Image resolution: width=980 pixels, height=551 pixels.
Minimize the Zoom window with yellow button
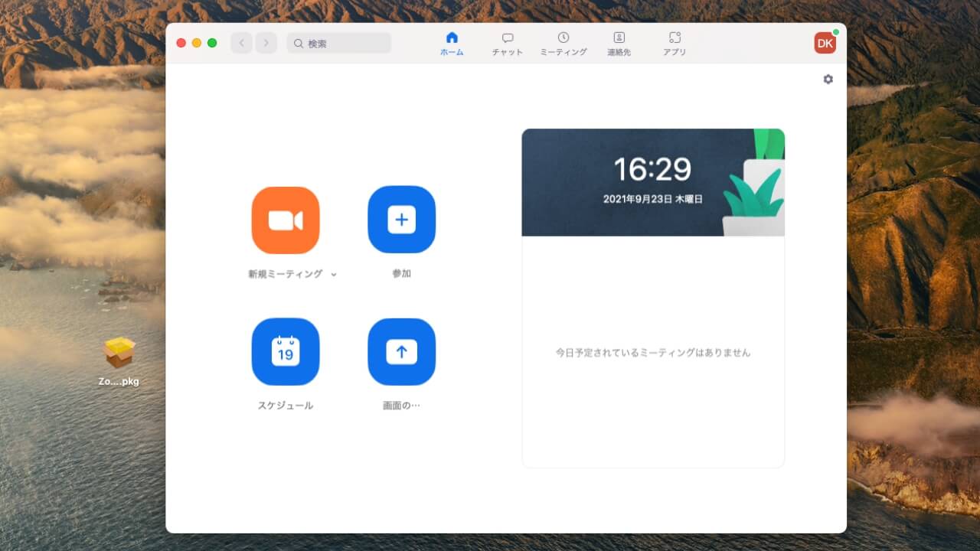click(x=197, y=43)
